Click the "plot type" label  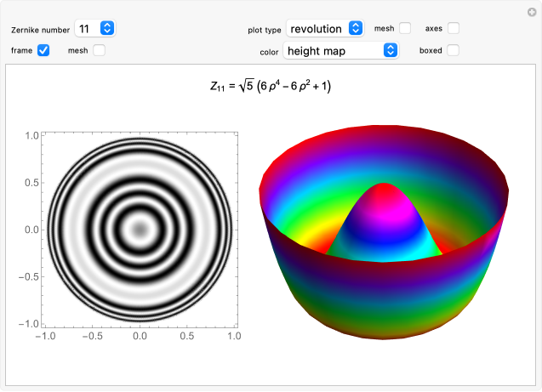[264, 30]
